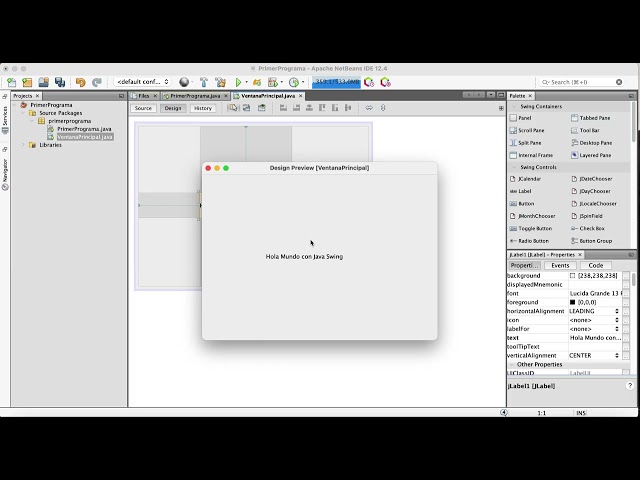Open the History view button
This screenshot has height=480, width=640.
tap(203, 108)
